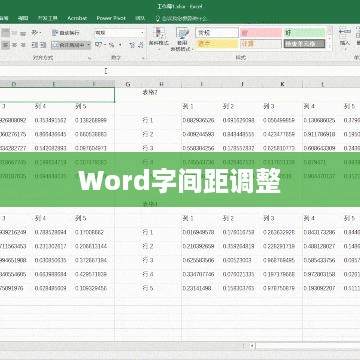Select column G header
Image resolution: width=360 pixels, height=360 pixels.
coord(128,84)
